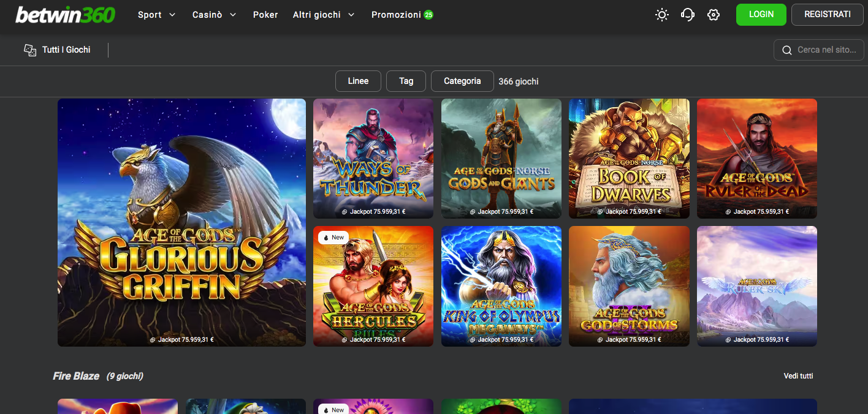This screenshot has height=414, width=868.
Task: Open the Categoria filter
Action: [x=462, y=81]
